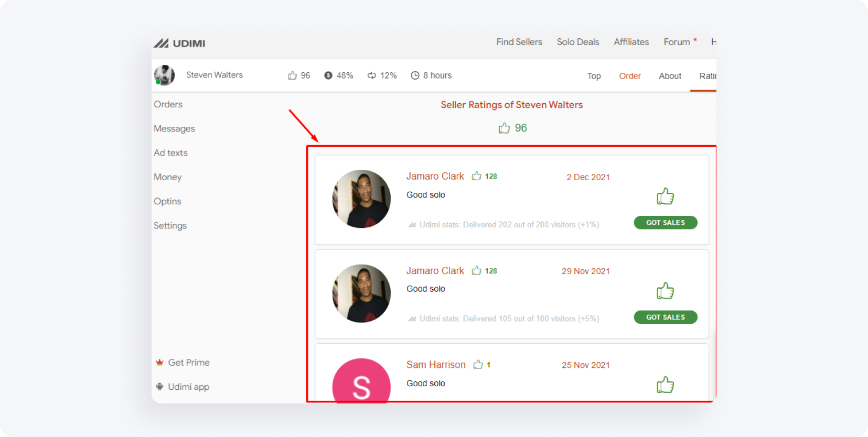Open the Find Sellers menu
Viewport: 868px width, 437px height.
click(x=519, y=42)
